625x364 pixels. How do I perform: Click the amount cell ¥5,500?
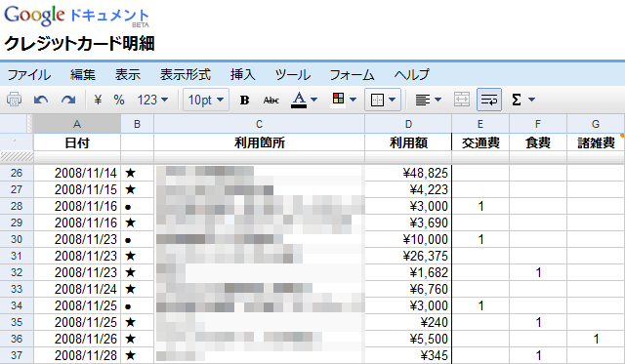408,339
